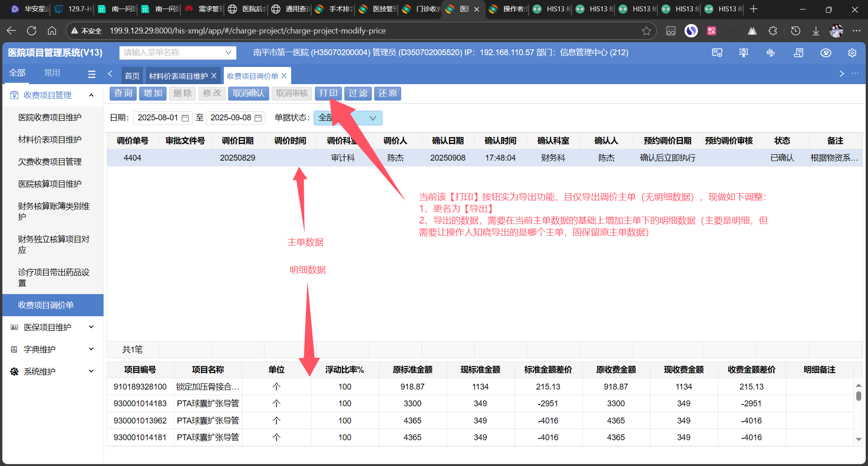The height and width of the screenshot is (466, 868).
Task: Switch to the 手术排台 browser tab
Action: (334, 9)
